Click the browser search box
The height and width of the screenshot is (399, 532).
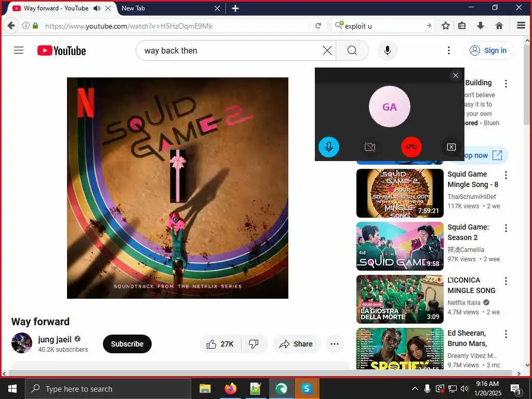(383, 26)
